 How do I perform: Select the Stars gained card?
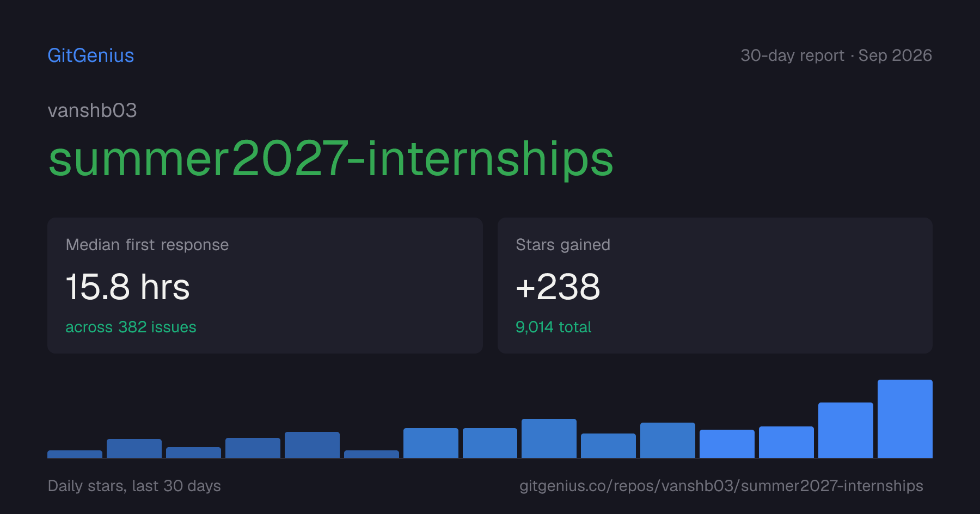point(715,286)
